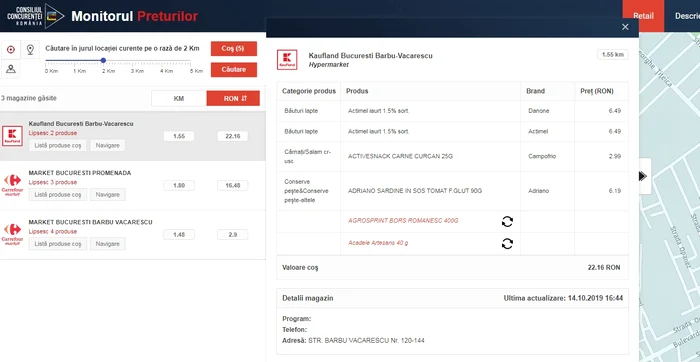Click the current location target icon

point(11,50)
